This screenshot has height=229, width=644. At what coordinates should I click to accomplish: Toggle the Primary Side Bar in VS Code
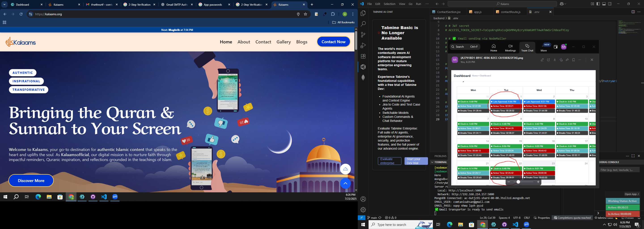point(598,4)
